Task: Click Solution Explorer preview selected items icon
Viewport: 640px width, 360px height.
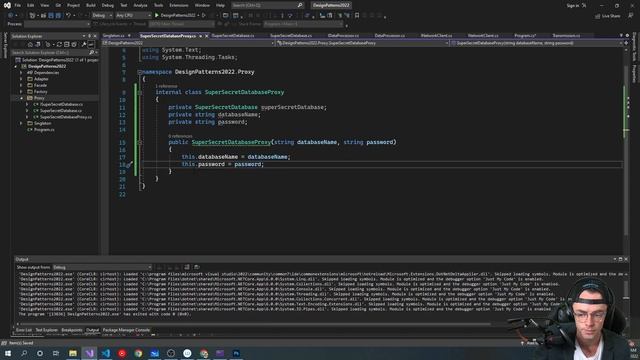Action: point(91,44)
